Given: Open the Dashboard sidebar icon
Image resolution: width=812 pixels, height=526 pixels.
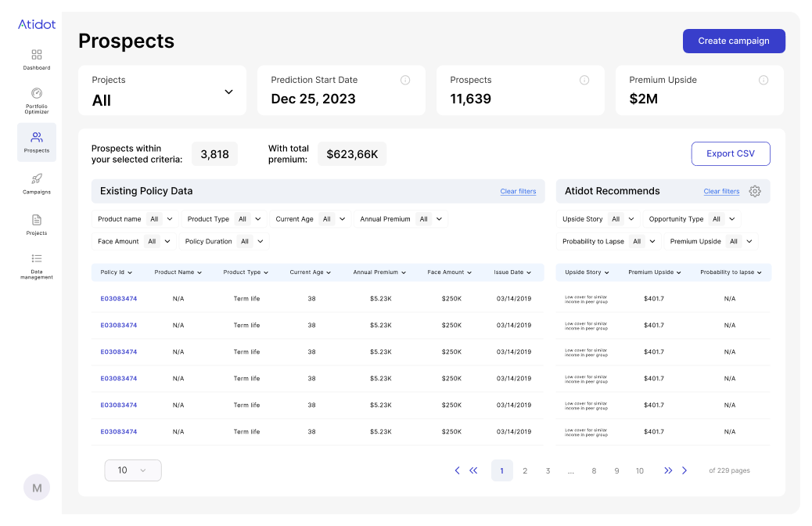Looking at the screenshot, I should [37, 55].
